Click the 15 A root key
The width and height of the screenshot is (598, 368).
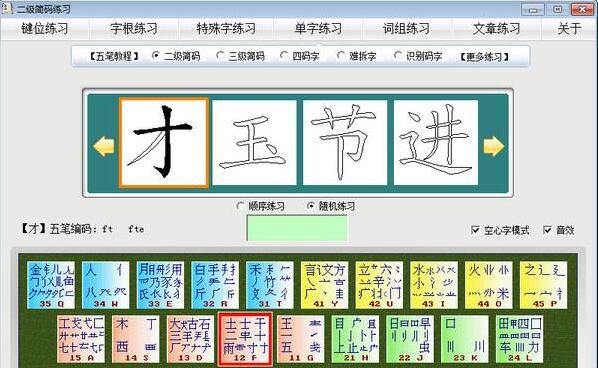coord(81,339)
